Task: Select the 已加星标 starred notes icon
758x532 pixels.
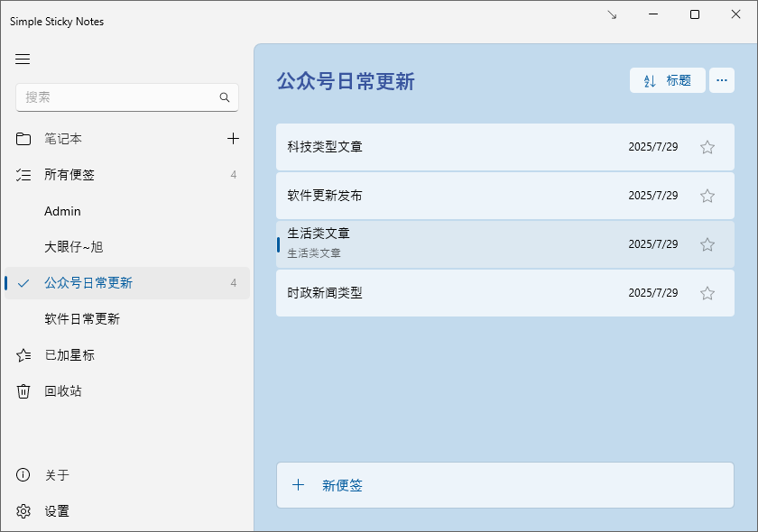Action: [23, 355]
